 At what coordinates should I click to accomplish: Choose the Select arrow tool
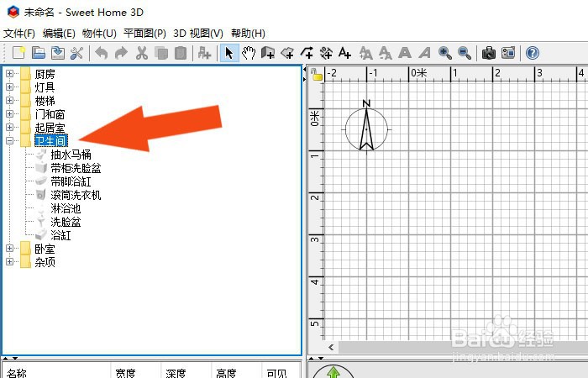(x=229, y=53)
